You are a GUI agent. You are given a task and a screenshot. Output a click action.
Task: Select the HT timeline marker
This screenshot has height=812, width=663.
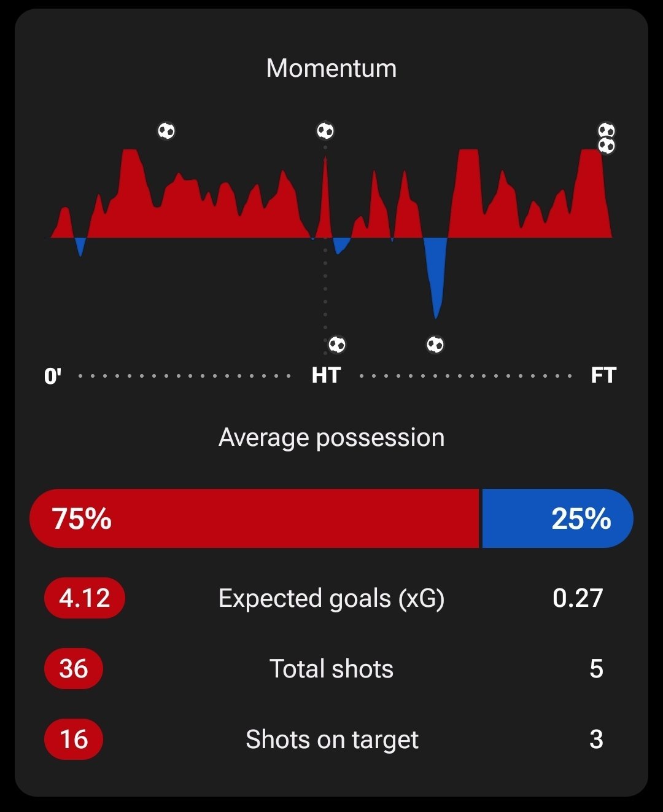tap(326, 375)
